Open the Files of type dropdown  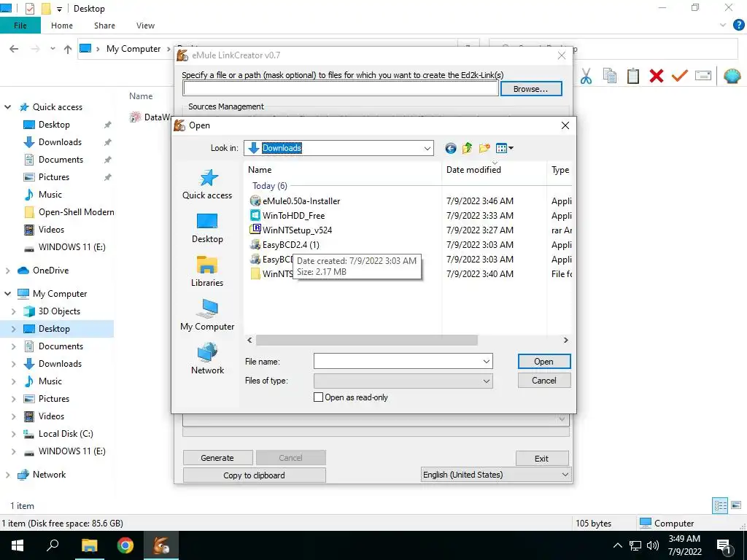point(486,381)
